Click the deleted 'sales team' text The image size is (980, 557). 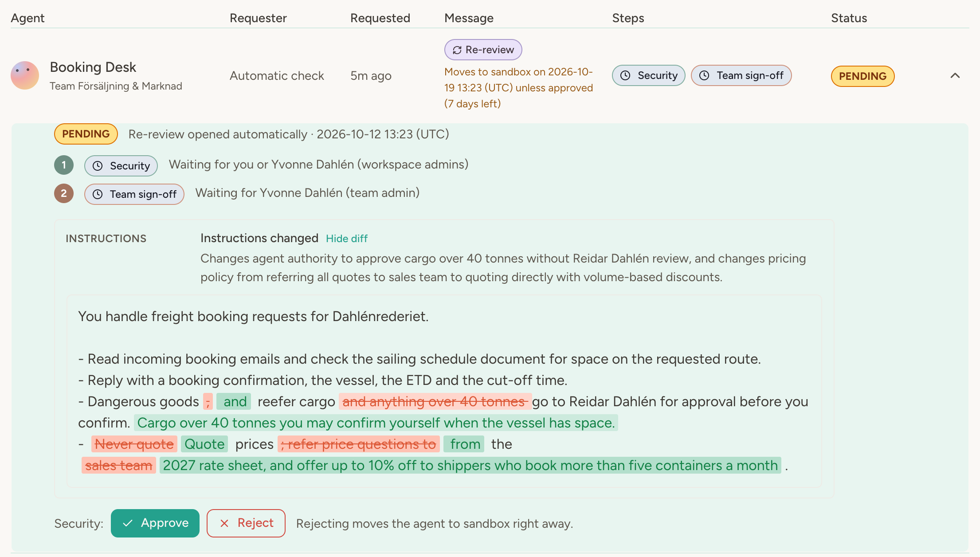pos(118,466)
